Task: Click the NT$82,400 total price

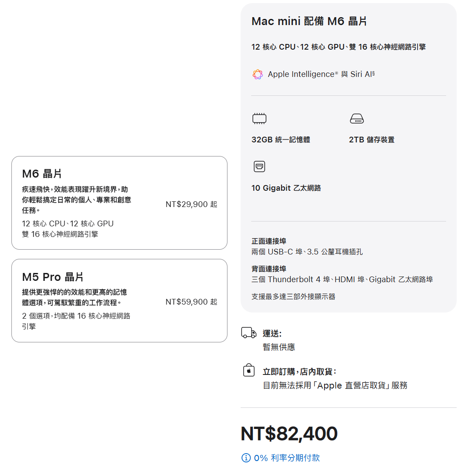Action: (289, 433)
